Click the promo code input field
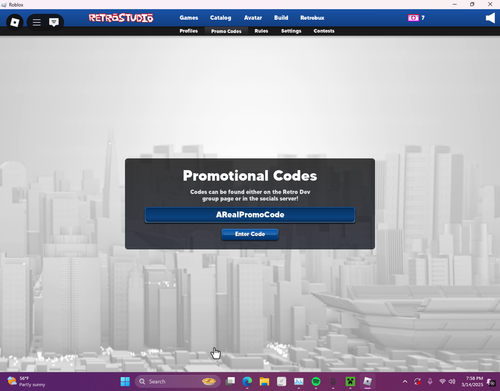 (x=250, y=215)
